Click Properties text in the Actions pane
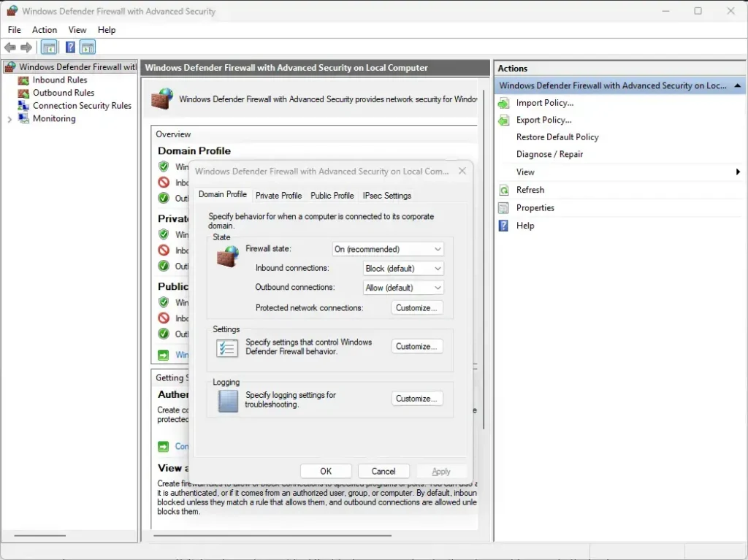The image size is (748, 560). 535,208
